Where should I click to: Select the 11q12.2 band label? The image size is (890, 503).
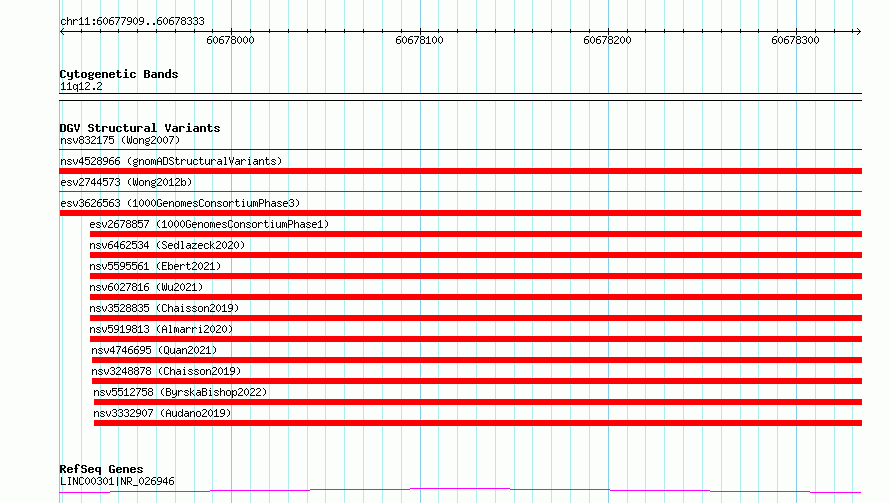(x=81, y=86)
